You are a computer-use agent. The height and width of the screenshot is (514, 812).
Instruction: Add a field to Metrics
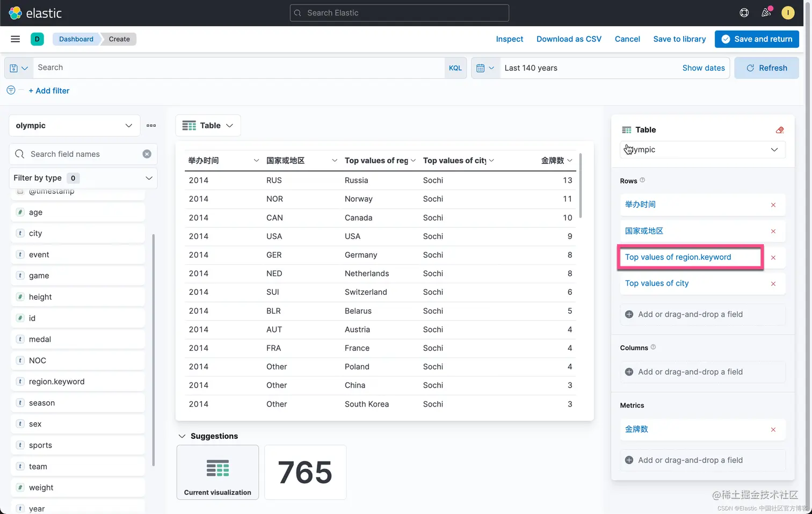[x=702, y=460]
